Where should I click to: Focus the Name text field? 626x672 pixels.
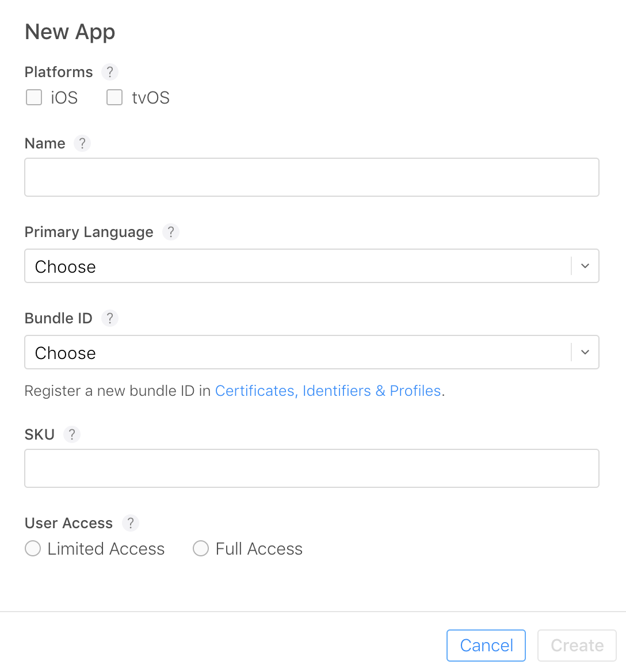click(311, 177)
